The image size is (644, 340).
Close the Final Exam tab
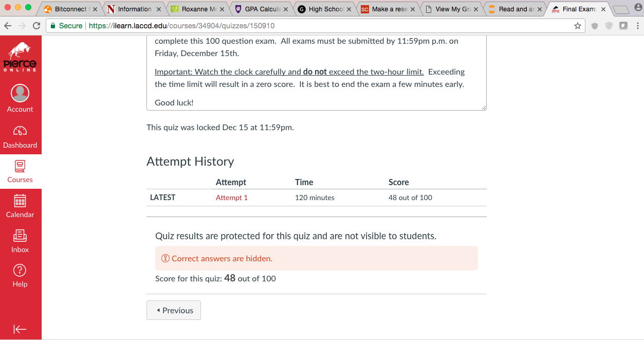[603, 9]
